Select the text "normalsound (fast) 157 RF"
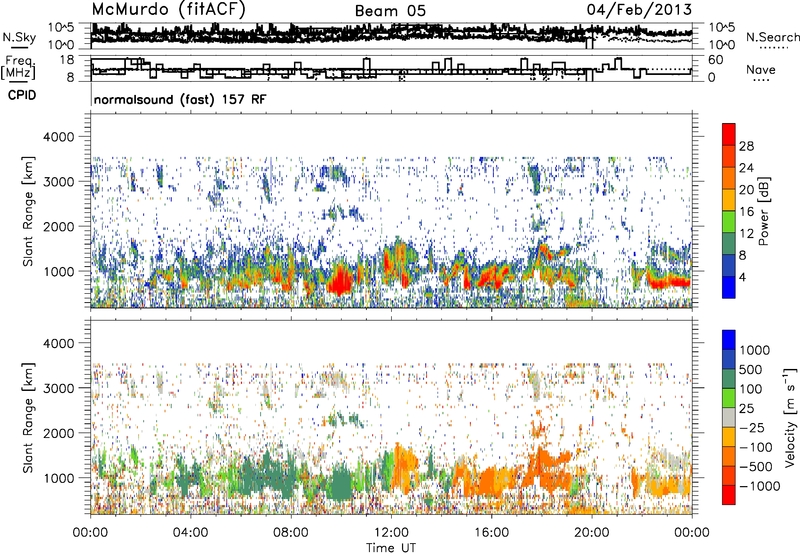This screenshot has width=800, height=554. click(180, 99)
